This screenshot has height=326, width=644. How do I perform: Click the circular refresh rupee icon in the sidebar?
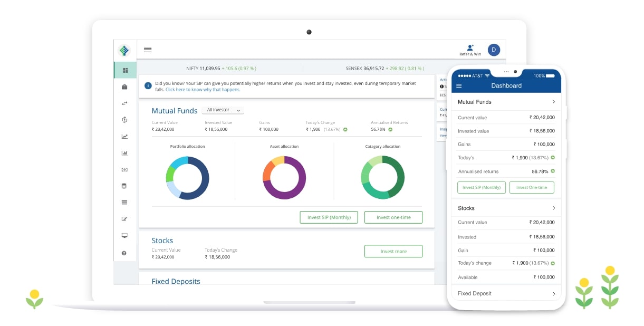[x=125, y=120]
